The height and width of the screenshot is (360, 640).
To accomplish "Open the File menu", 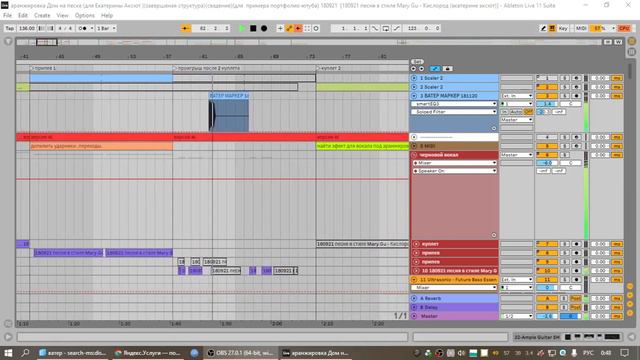I will pos(7,15).
